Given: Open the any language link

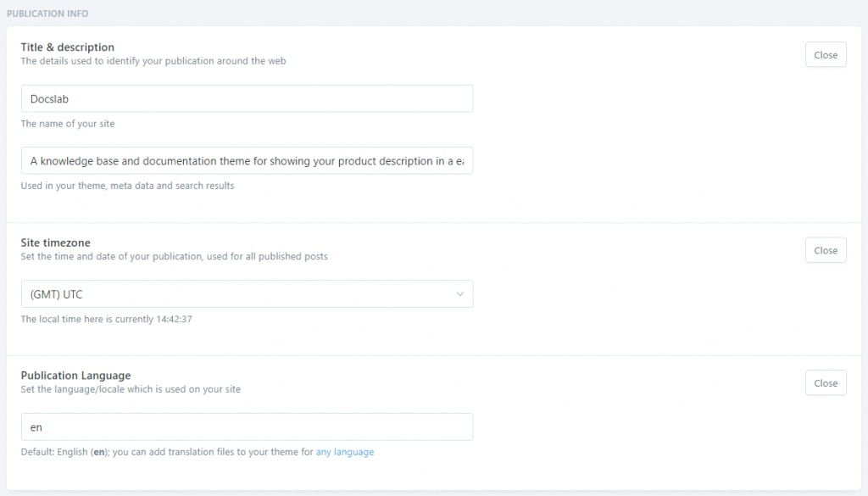Looking at the screenshot, I should pos(345,452).
